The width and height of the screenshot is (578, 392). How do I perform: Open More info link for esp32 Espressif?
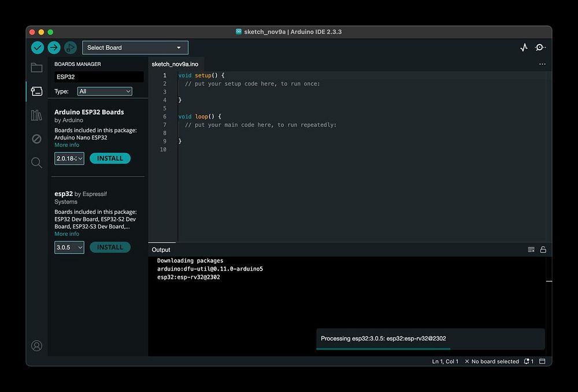[66, 234]
